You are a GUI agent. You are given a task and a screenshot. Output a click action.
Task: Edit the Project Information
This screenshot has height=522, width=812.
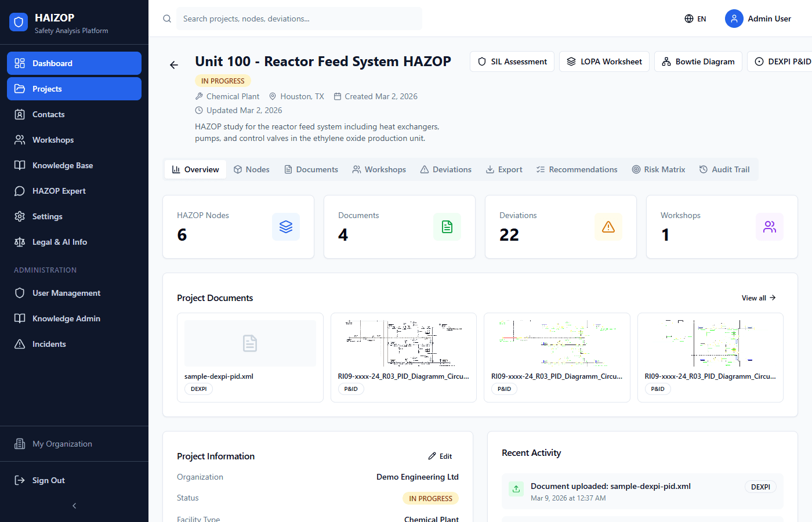(x=440, y=456)
